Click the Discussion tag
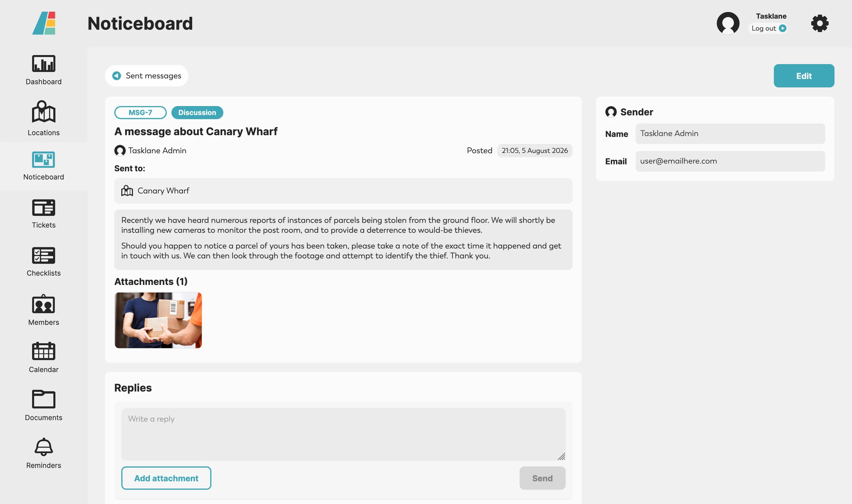852x504 pixels. 197,113
